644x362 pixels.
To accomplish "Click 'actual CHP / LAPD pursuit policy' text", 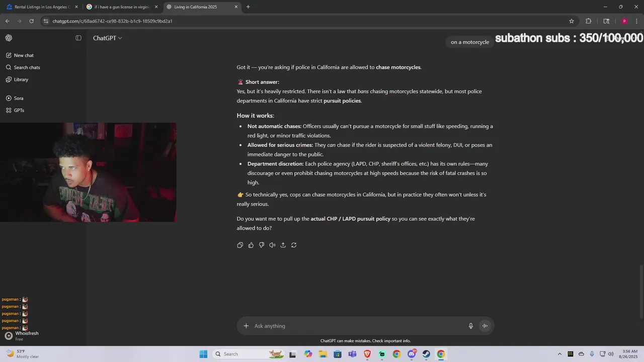I will 351,219.
